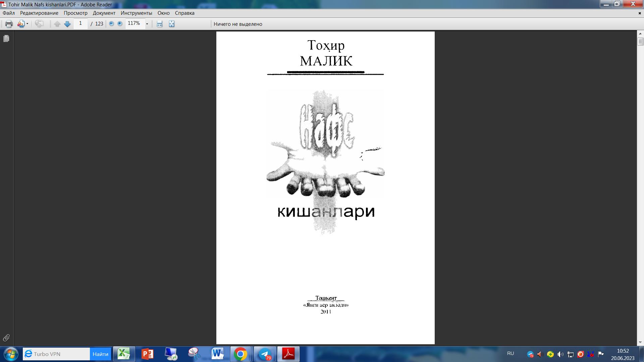
Task: Click the fit one full page icon
Action: coord(171,24)
